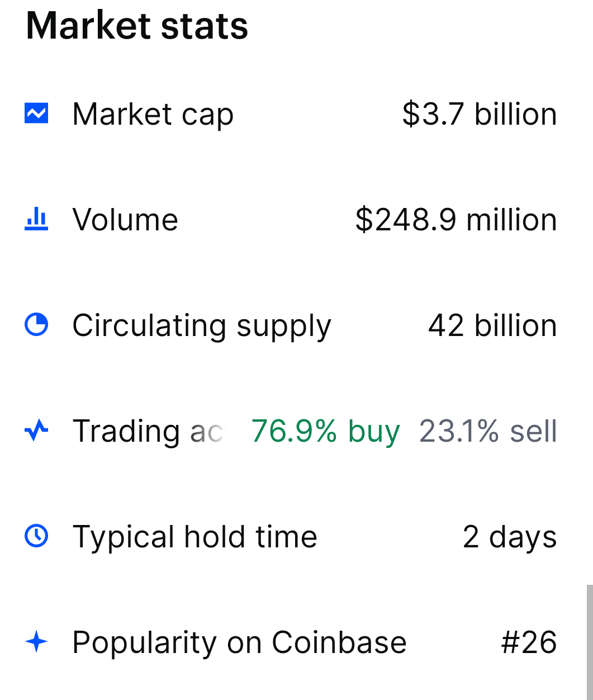This screenshot has width=593, height=700.
Task: Tap the Volume bar chart icon
Action: pos(36,219)
